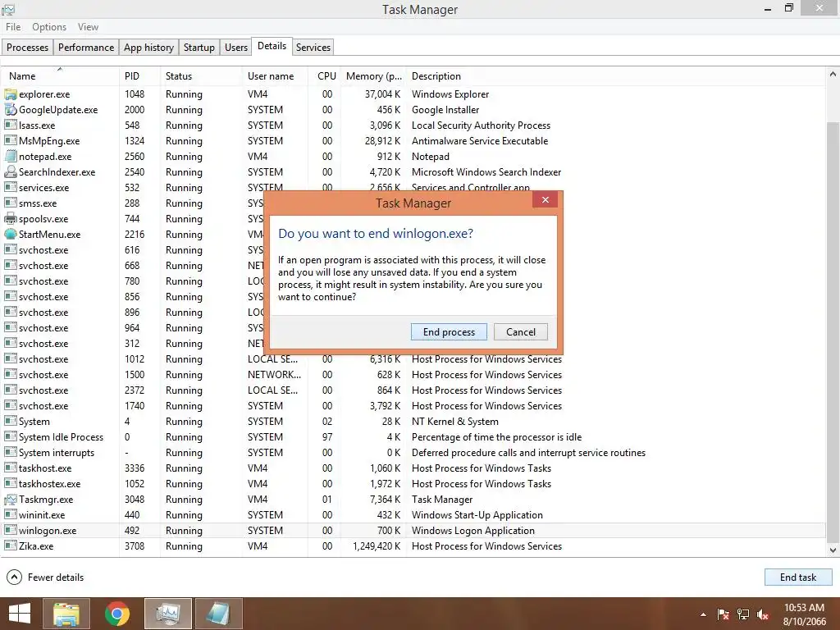Click the End task button
This screenshot has width=840, height=630.
tap(798, 577)
